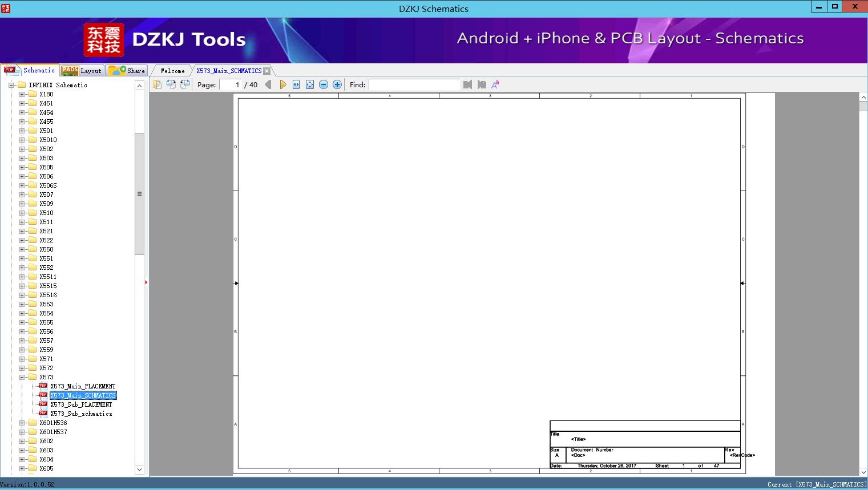Image resolution: width=868 pixels, height=490 pixels.
Task: Select the fit width icon
Action: pyautogui.click(x=296, y=84)
